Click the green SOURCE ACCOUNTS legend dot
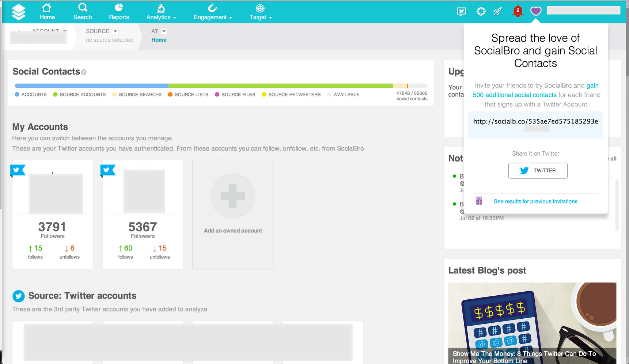This screenshot has width=629, height=364. [x=55, y=94]
